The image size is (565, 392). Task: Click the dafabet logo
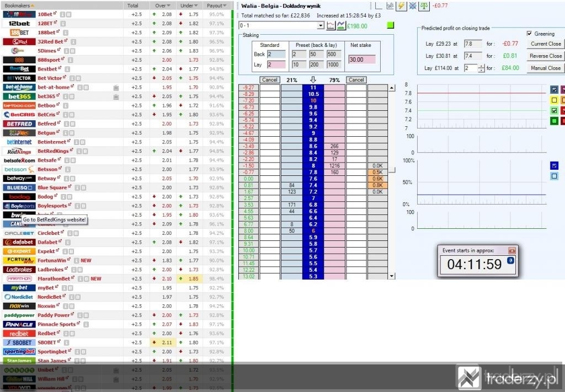point(19,242)
